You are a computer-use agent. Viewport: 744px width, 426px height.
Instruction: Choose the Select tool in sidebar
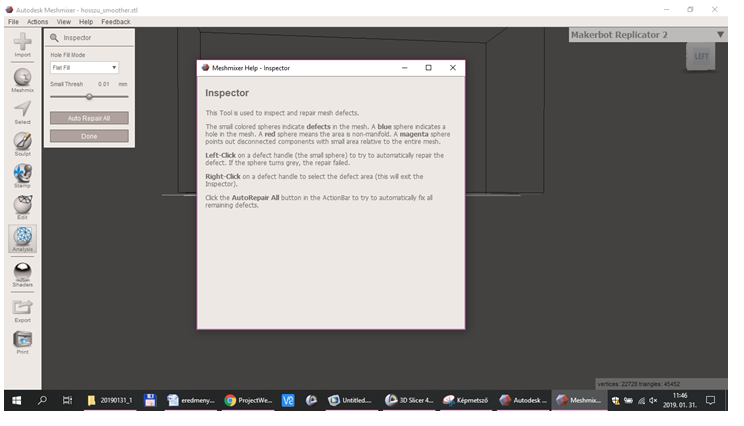coord(22,109)
